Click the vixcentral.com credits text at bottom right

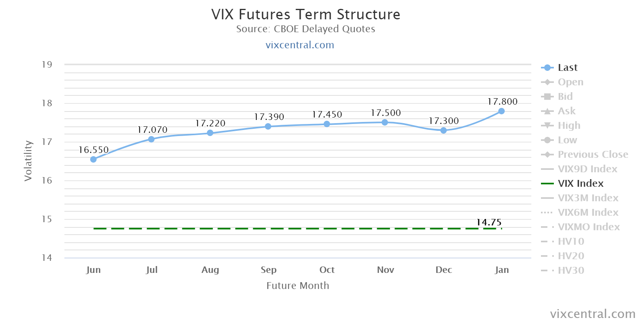pos(592,314)
